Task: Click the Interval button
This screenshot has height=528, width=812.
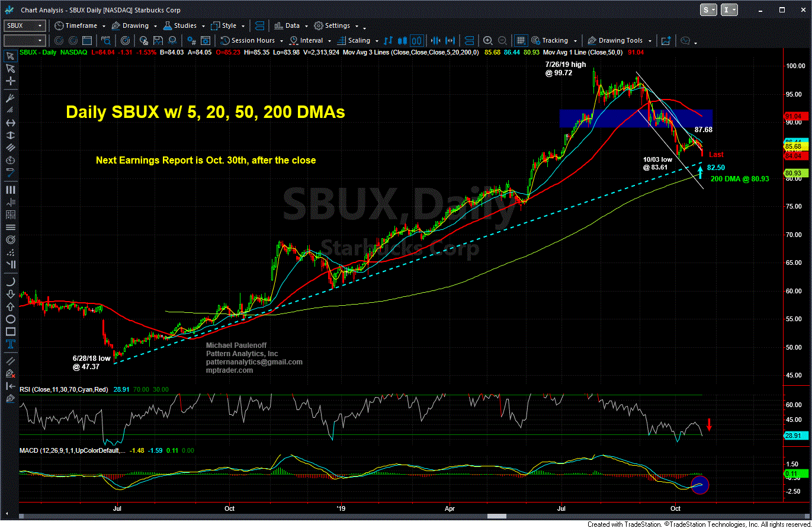Action: 306,41
